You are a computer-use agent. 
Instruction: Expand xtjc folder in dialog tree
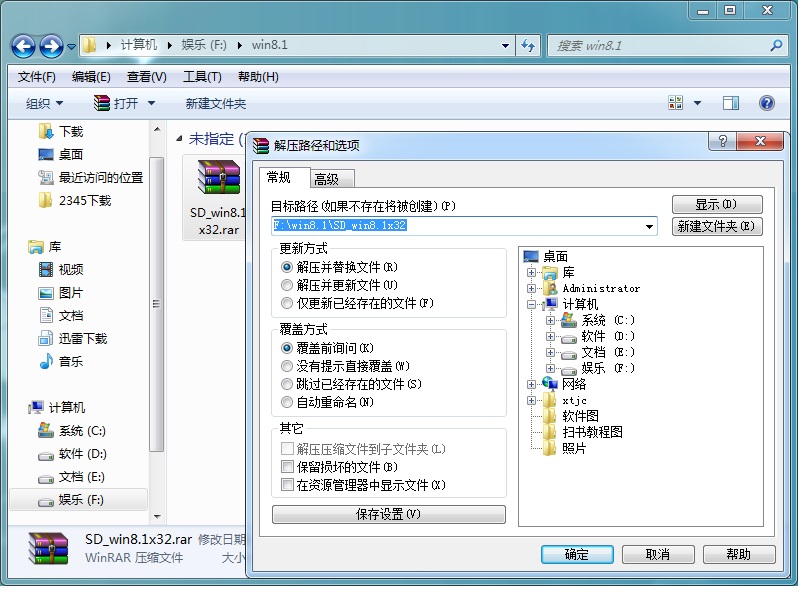(x=531, y=401)
